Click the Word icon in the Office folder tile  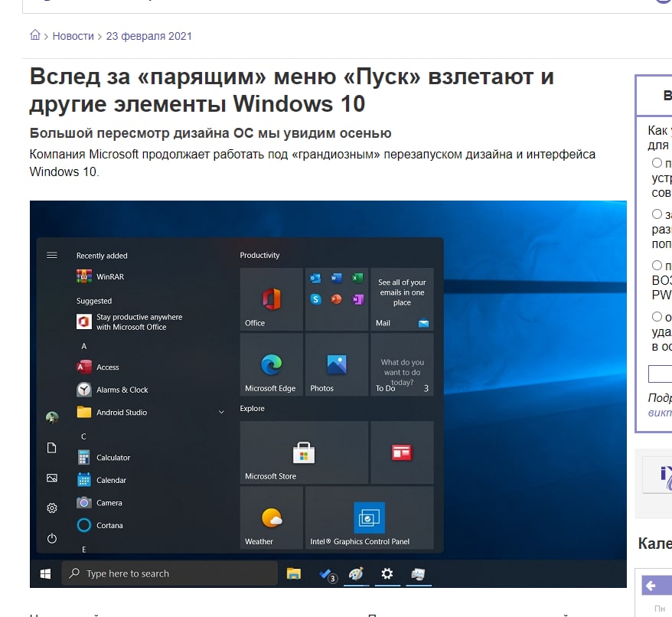337,279
